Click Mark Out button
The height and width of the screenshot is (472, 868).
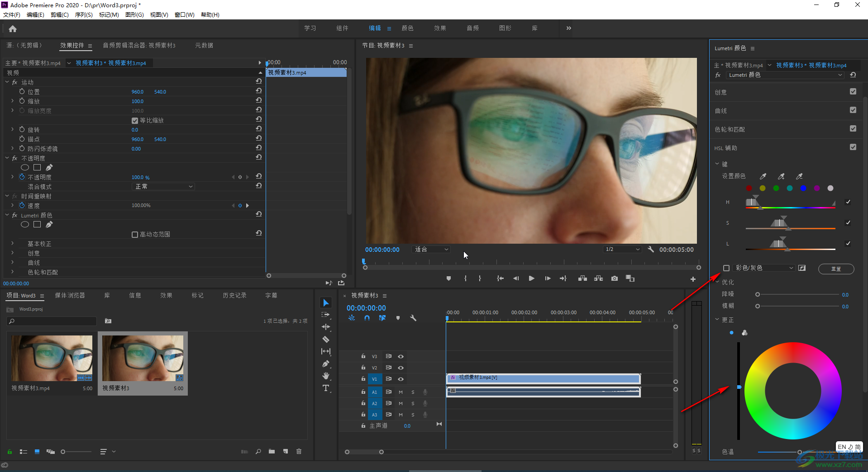click(x=480, y=278)
